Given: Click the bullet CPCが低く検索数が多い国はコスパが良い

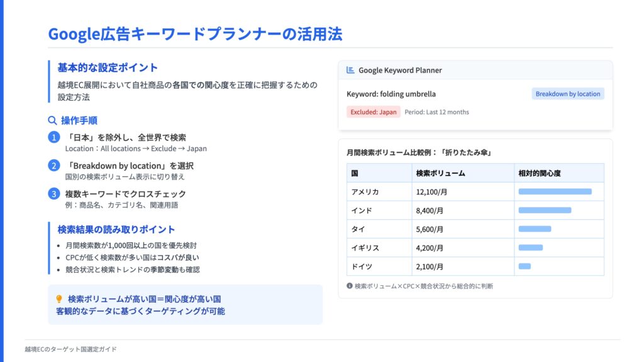Looking at the screenshot, I should tap(132, 257).
